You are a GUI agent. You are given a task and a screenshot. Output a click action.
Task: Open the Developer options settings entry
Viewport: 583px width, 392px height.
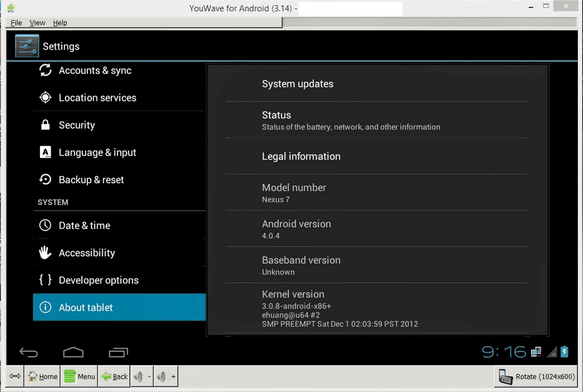click(120, 280)
